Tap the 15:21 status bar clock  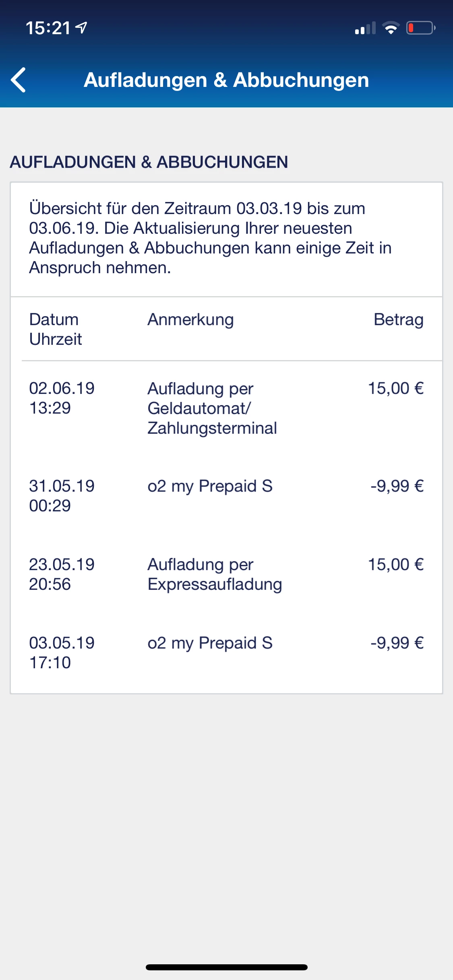coord(48,28)
